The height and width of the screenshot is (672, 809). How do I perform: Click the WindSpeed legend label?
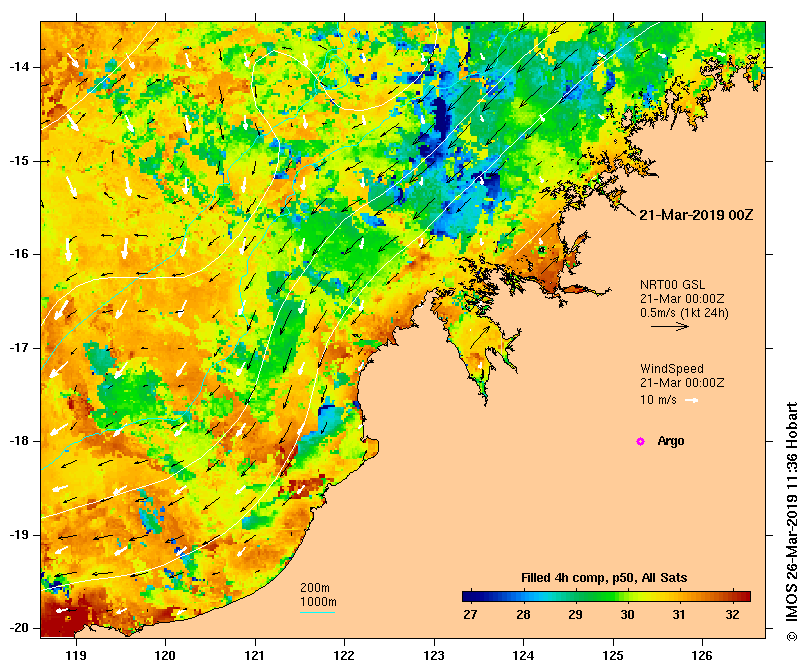tap(672, 369)
